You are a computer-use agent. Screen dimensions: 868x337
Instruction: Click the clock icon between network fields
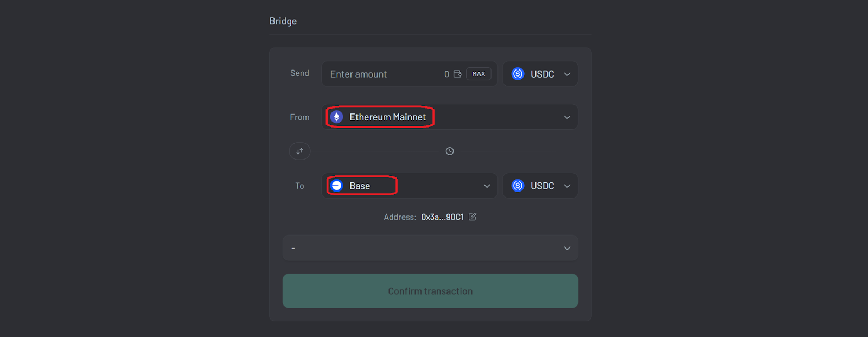[449, 151]
